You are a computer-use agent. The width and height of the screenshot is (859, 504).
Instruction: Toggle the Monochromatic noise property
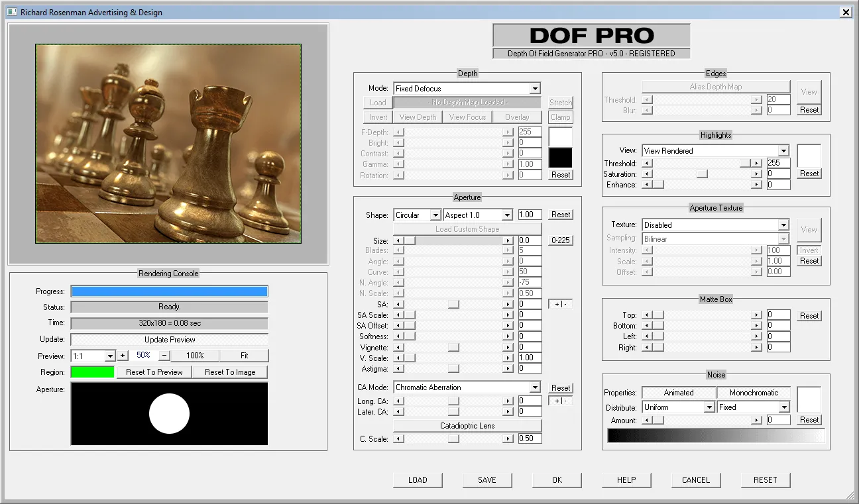[754, 392]
